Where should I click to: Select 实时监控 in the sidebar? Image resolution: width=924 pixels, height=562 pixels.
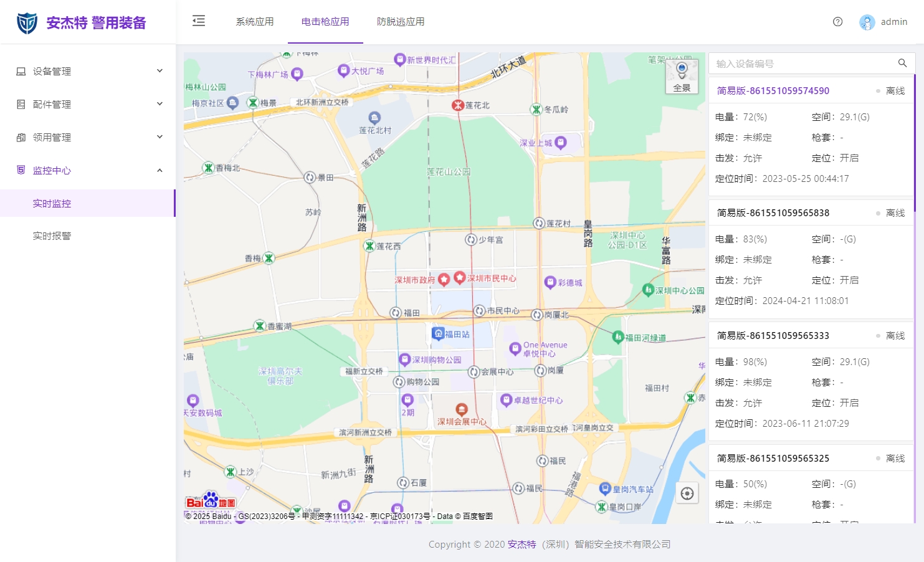point(88,203)
